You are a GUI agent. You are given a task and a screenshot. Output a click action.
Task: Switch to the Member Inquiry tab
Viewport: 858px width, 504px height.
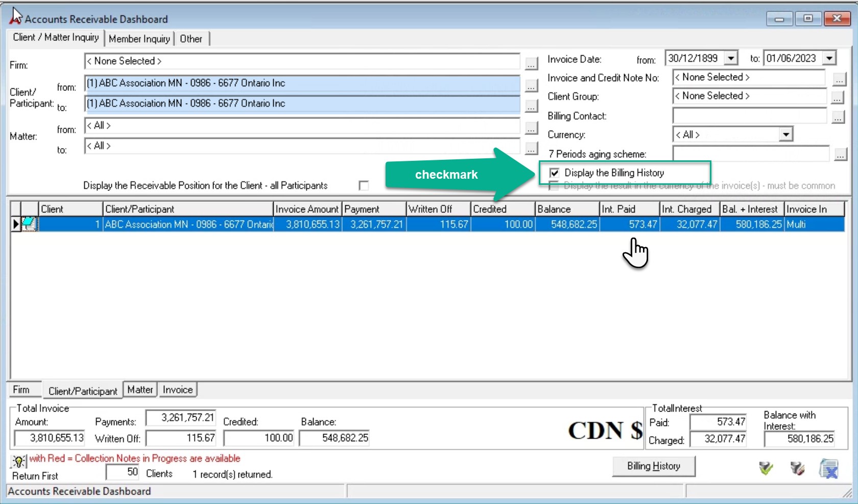[x=139, y=39]
